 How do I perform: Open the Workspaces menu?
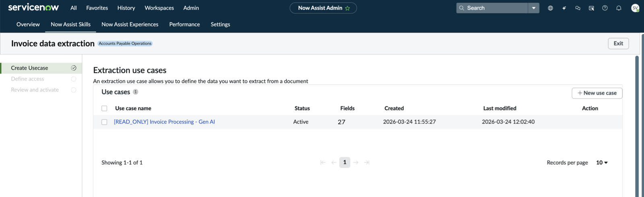click(159, 8)
